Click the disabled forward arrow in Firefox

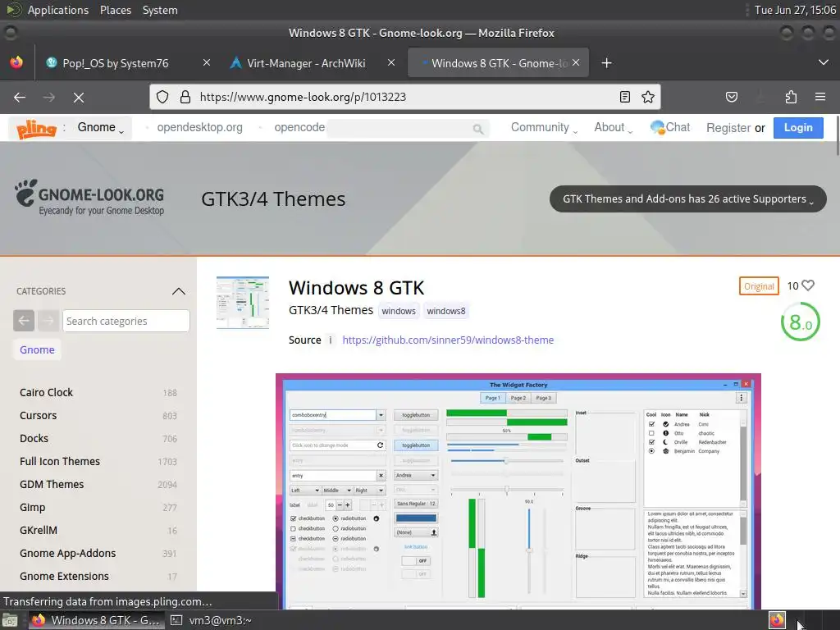coord(48,97)
